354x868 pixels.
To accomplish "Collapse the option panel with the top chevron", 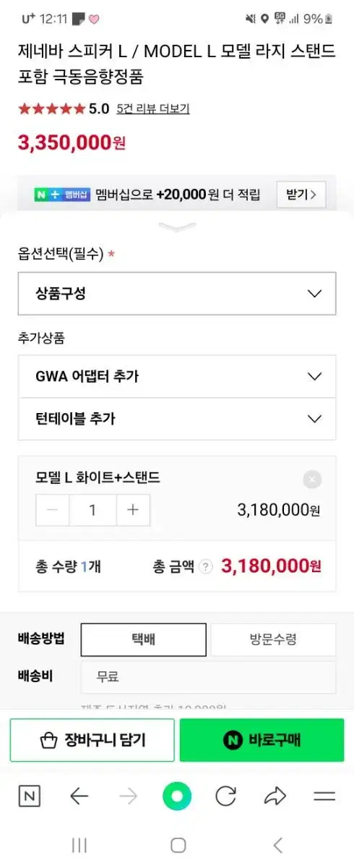I will click(177, 228).
